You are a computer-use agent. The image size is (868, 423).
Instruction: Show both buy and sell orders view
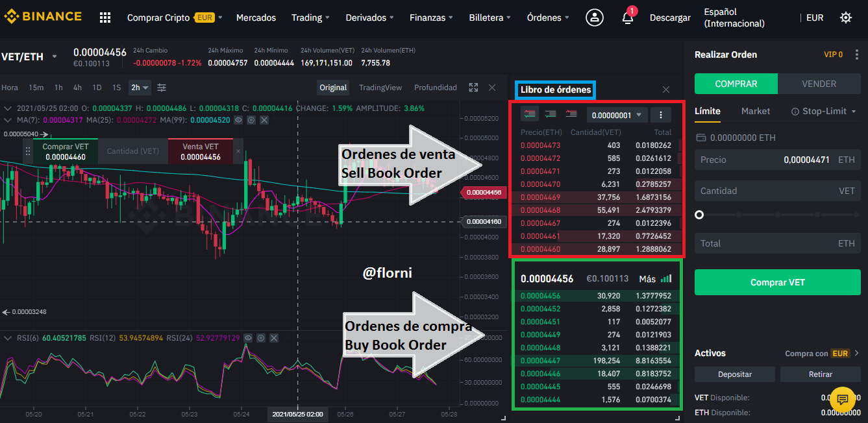530,114
